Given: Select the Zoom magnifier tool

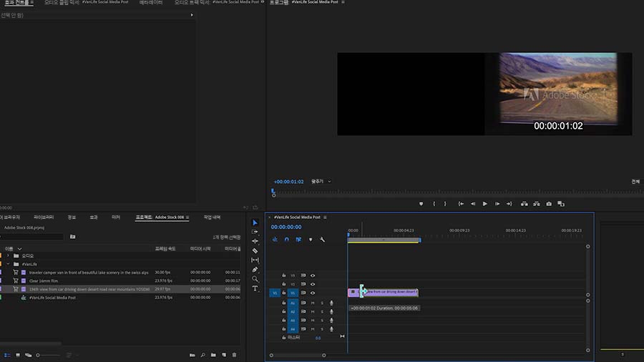Looking at the screenshot, I should click(255, 279).
